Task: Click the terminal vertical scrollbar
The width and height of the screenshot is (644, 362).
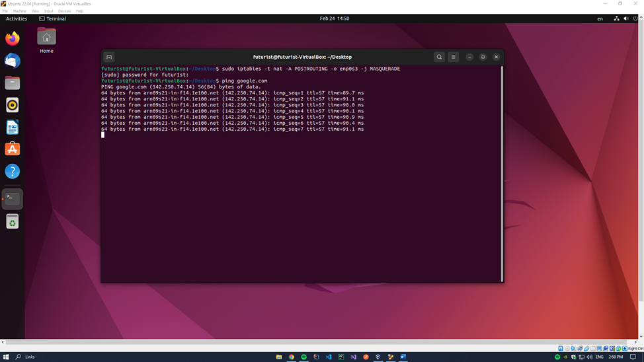Action: tap(502, 174)
